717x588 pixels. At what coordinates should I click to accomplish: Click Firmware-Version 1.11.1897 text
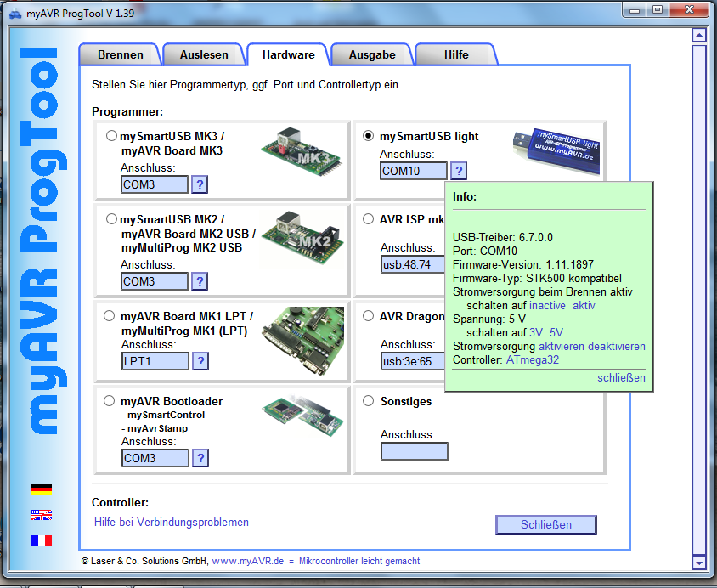click(523, 265)
